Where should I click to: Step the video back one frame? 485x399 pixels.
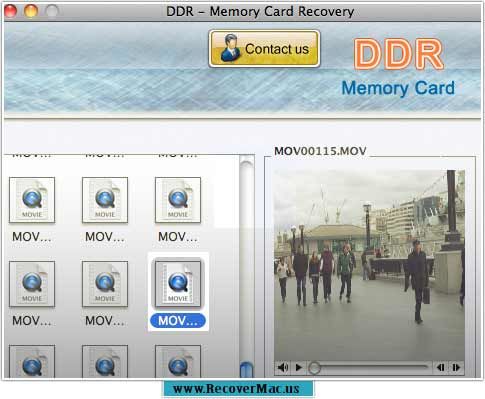440,367
